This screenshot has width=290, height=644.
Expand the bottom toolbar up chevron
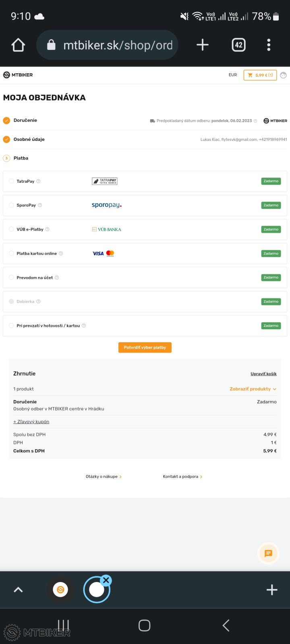click(18, 590)
